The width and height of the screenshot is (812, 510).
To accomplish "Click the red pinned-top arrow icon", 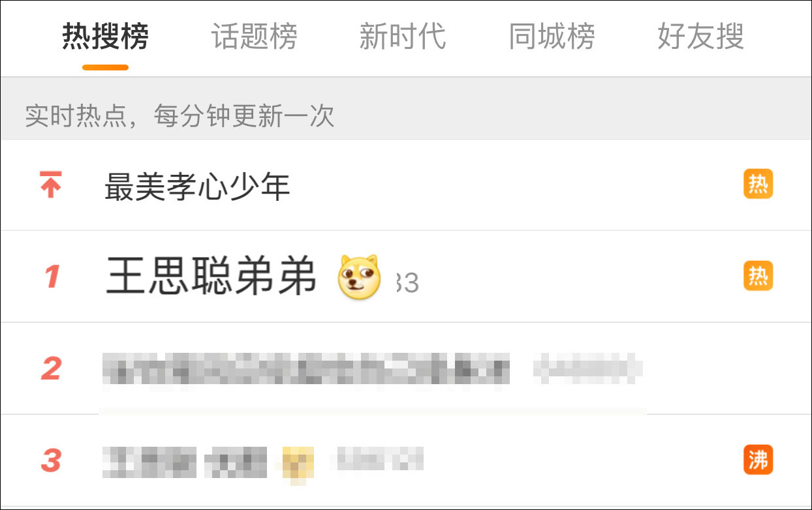I will pos(51,185).
